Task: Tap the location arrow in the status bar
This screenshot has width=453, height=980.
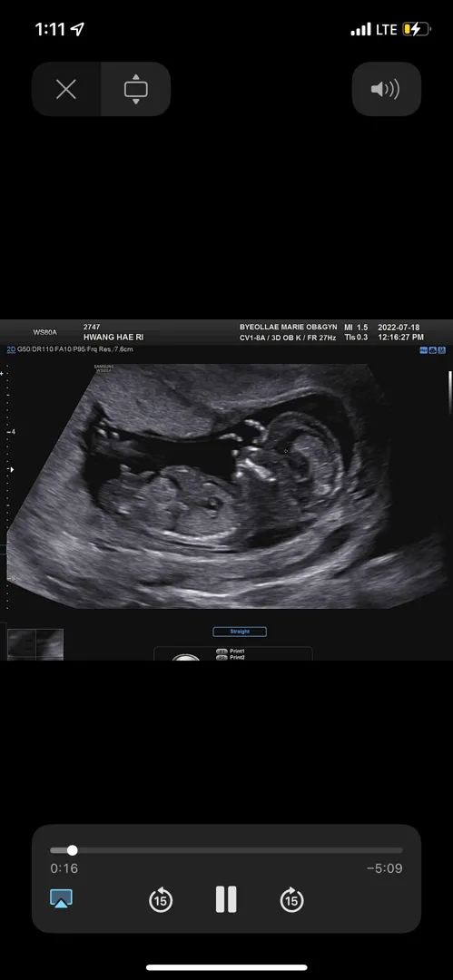Action: point(77,29)
